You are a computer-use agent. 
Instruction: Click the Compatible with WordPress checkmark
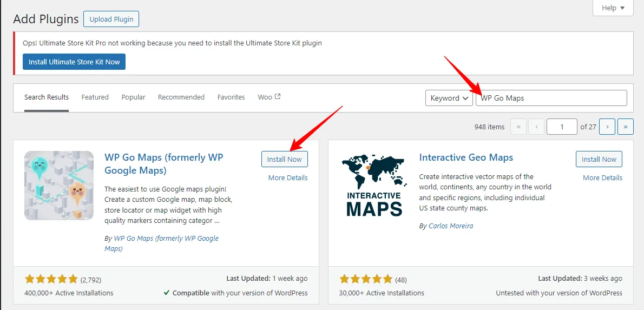point(167,293)
